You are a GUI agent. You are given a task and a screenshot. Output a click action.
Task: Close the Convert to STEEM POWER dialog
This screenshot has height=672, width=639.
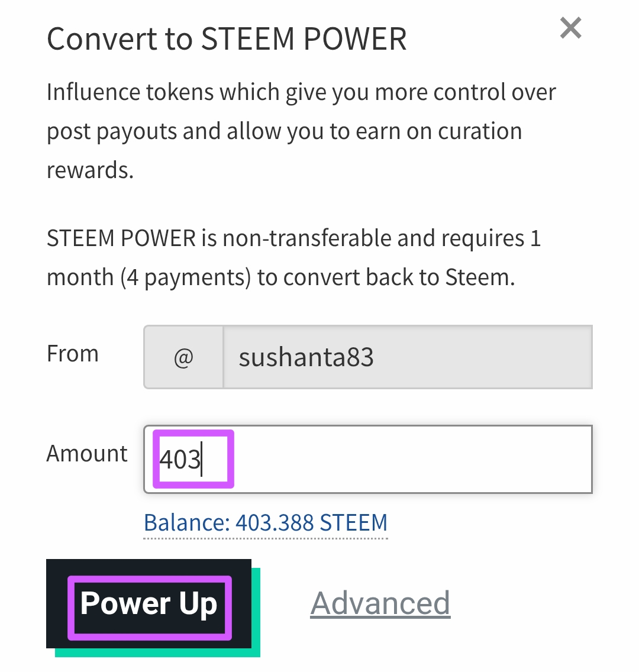[570, 28]
